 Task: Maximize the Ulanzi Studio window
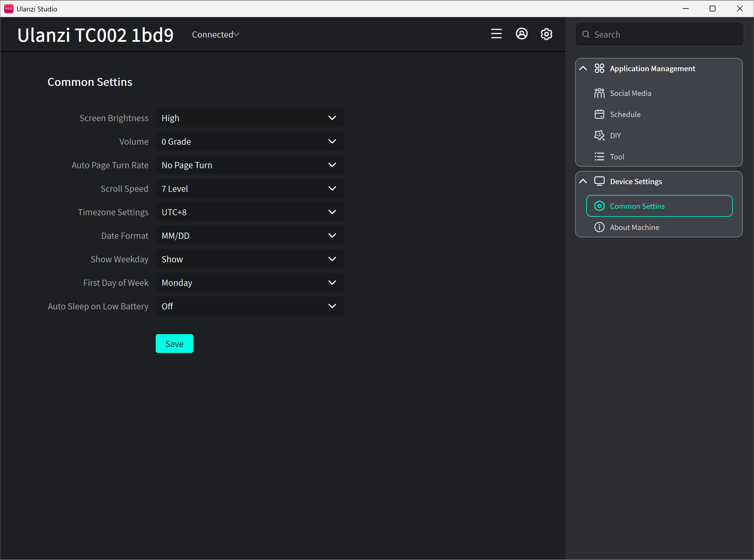tap(712, 9)
